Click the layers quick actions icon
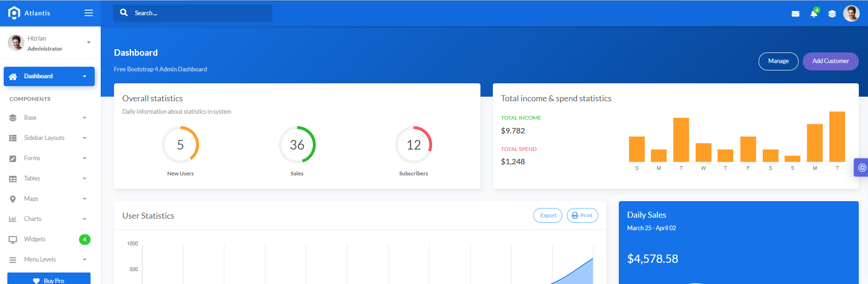Viewport: 868px width, 284px height. click(832, 14)
